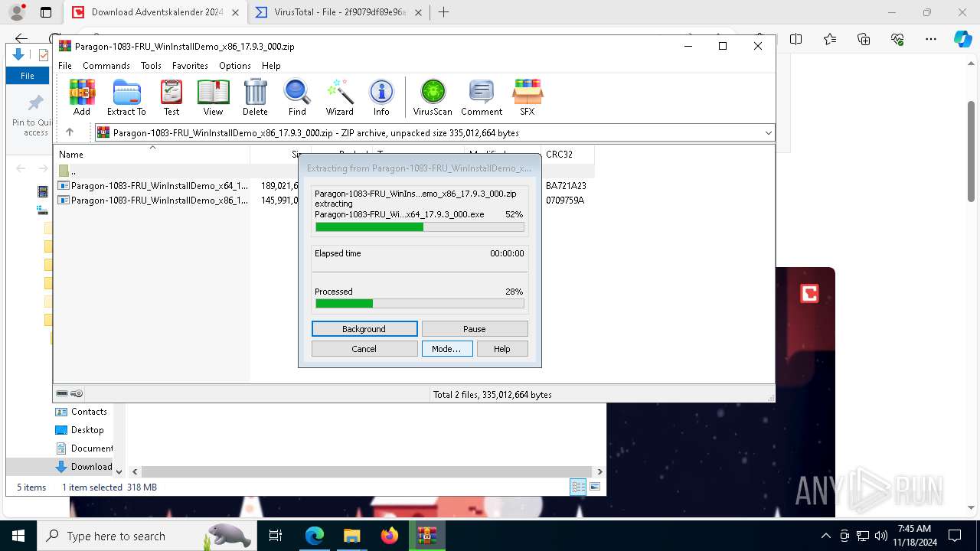Open Firefox from the taskbar
The width and height of the screenshot is (980, 551).
(390, 536)
